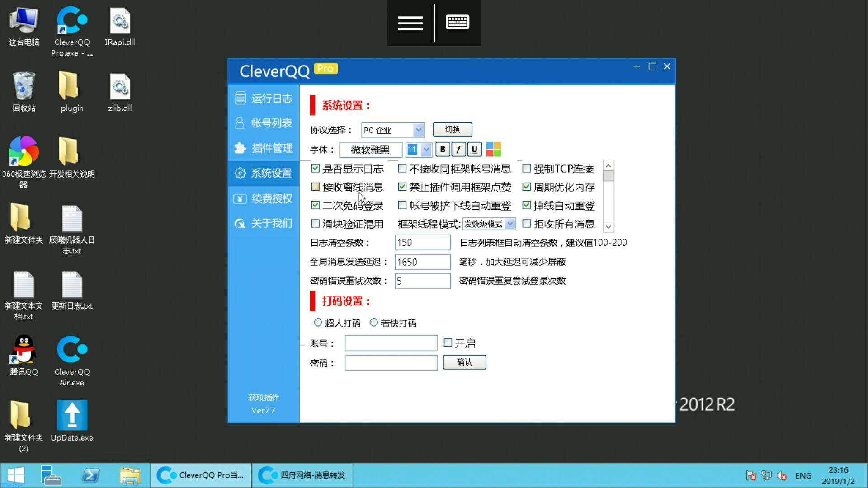
Task: Check 不接收同框架帐号消息 option
Action: coord(402,169)
